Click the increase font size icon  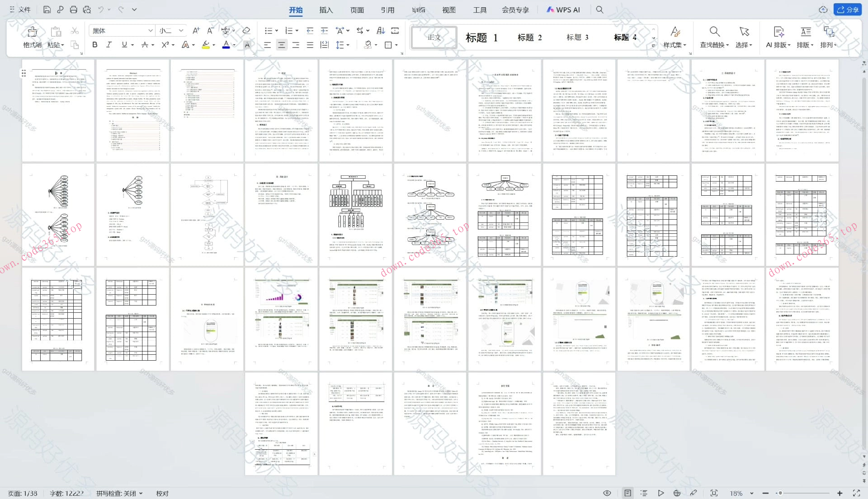pos(196,31)
